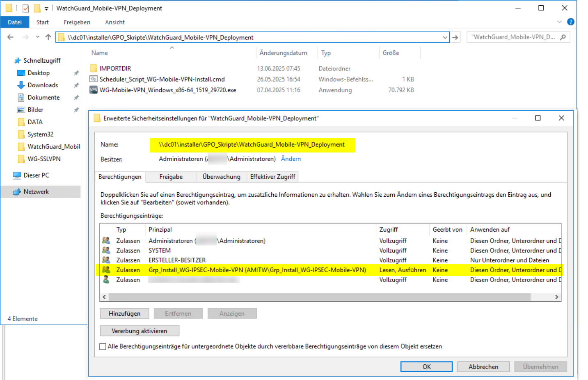Image resolution: width=588 pixels, height=380 pixels.
Task: Go forward using Explorer forward arrow
Action: [x=25, y=37]
